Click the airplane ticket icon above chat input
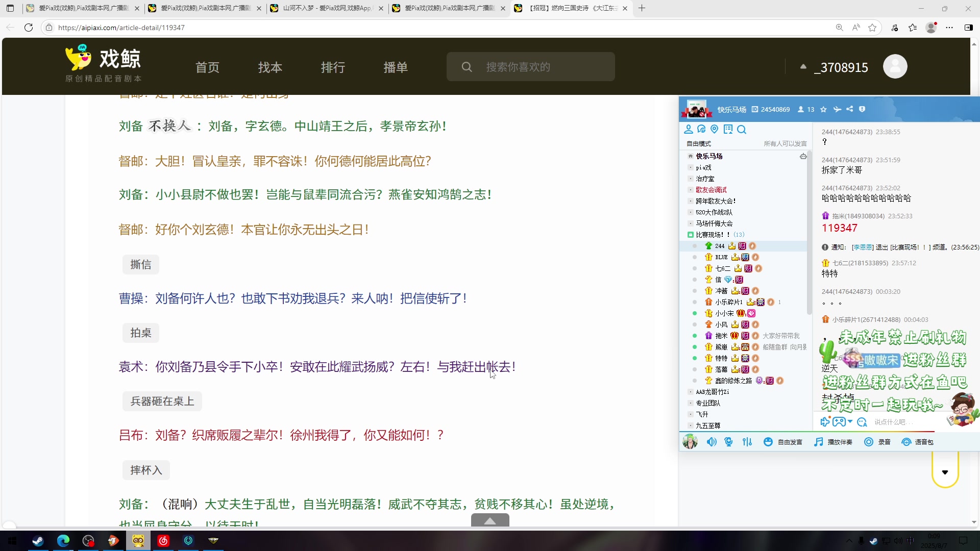980x551 pixels. (825, 422)
